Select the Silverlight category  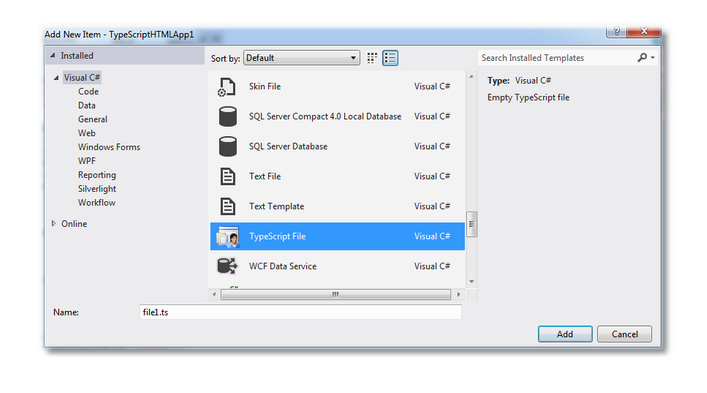(97, 189)
